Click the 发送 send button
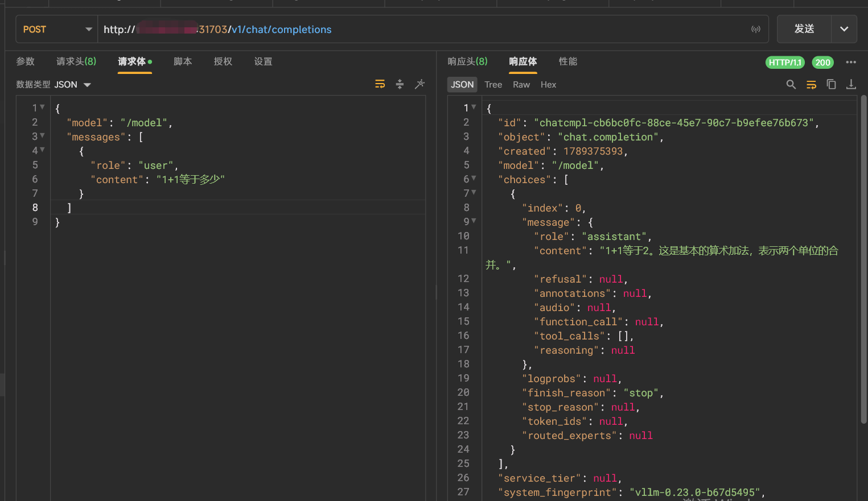 804,29
